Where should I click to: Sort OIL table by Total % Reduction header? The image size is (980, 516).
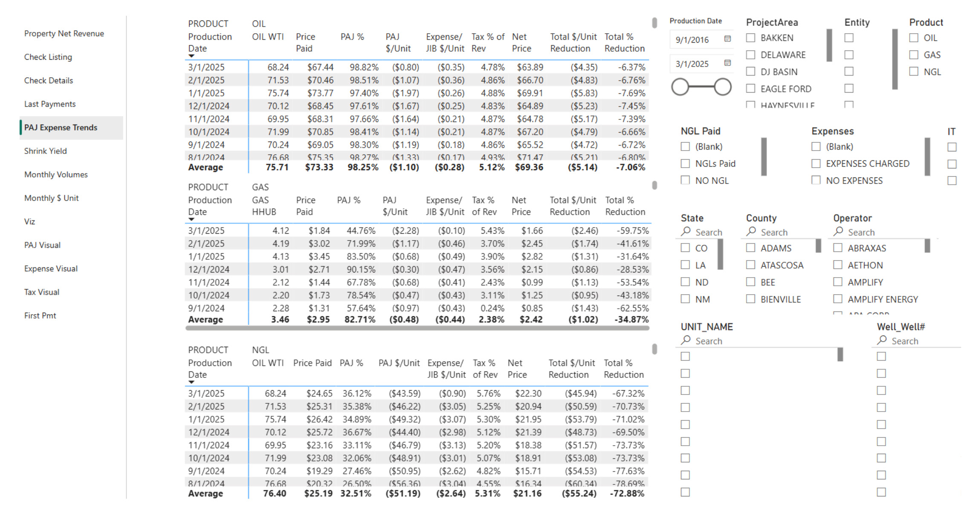[625, 43]
